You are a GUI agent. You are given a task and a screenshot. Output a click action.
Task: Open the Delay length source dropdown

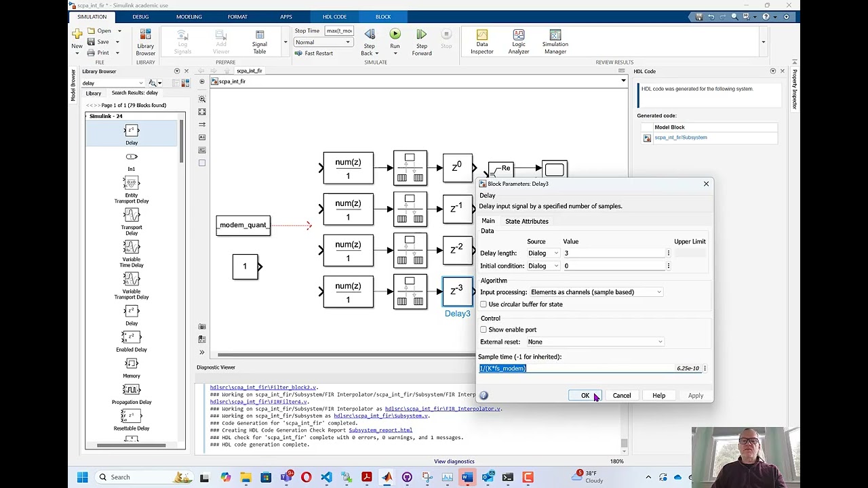click(x=543, y=253)
